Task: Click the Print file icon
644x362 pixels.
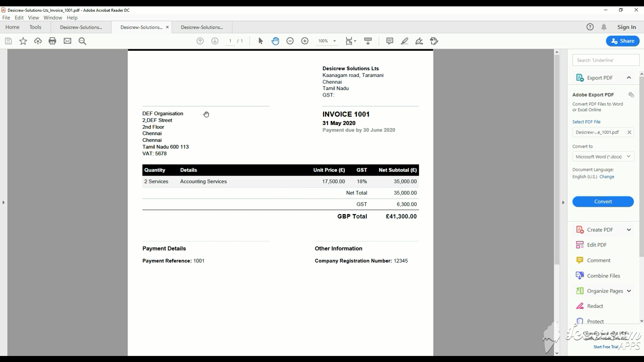Action: tap(52, 41)
